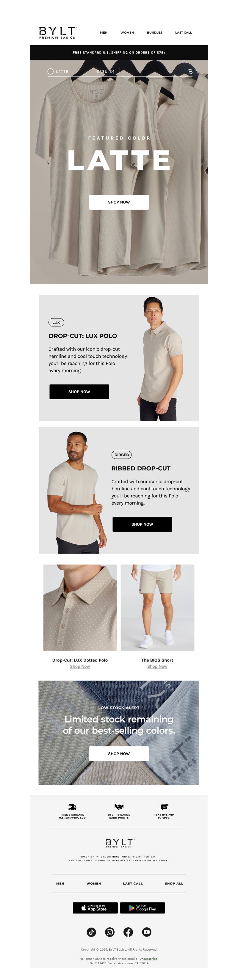Open the Instagram social icon
Image resolution: width=238 pixels, height=980 pixels.
coord(110,932)
